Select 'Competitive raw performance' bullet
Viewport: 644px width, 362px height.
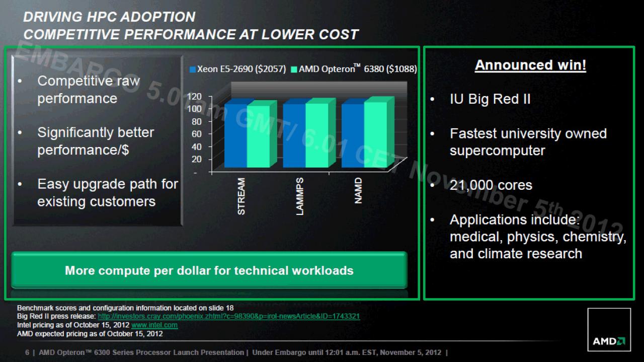89,90
